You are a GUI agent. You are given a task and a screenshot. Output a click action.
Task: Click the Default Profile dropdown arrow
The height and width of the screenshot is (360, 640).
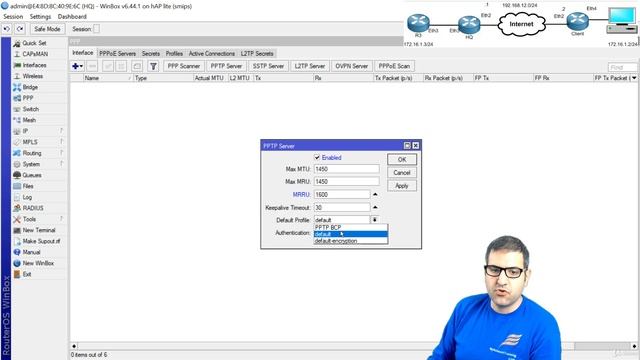375,220
